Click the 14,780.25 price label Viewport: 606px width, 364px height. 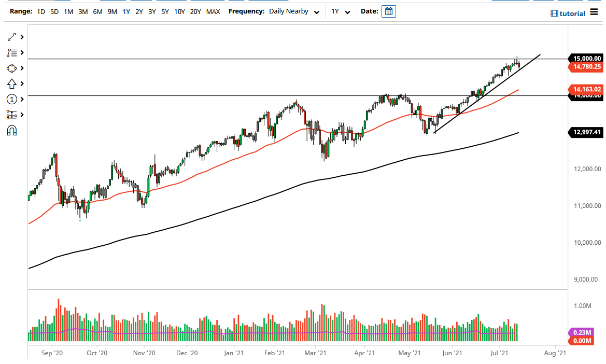pyautogui.click(x=586, y=66)
